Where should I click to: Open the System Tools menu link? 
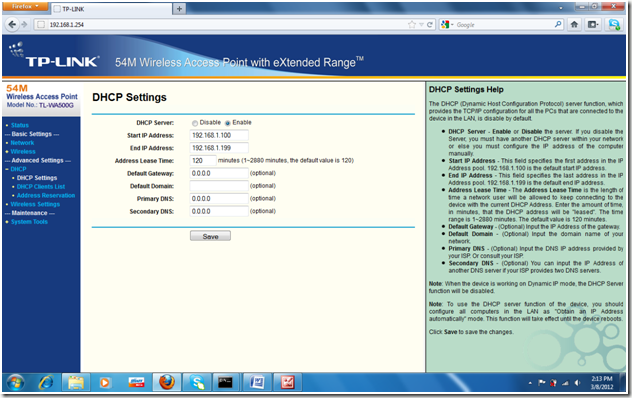tap(29, 222)
